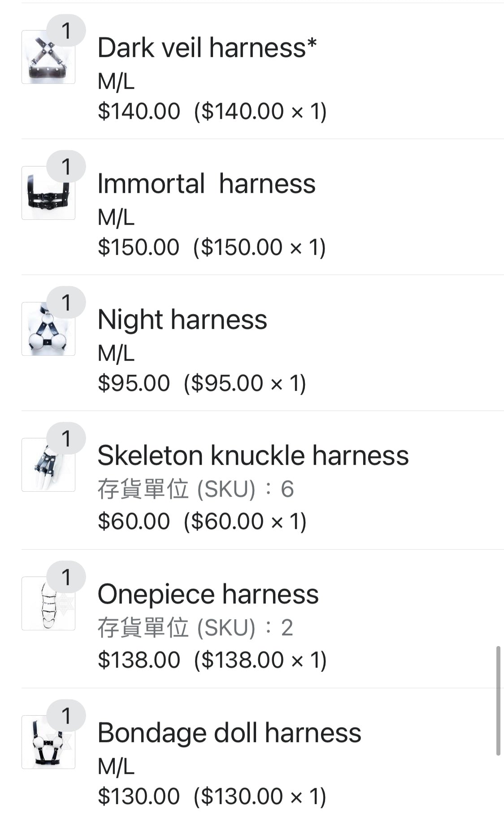Click quantity badge on Onepiece harness
Viewport: 504px width, 813px height.
(66, 577)
